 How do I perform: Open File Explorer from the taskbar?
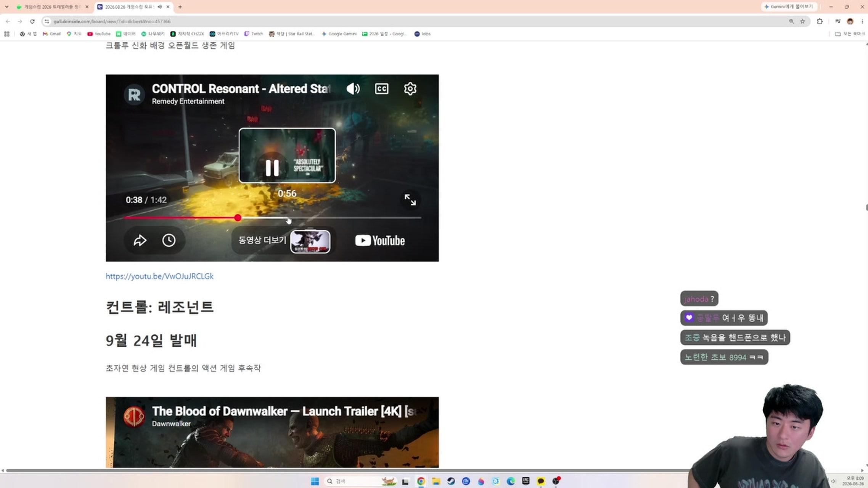tap(436, 481)
